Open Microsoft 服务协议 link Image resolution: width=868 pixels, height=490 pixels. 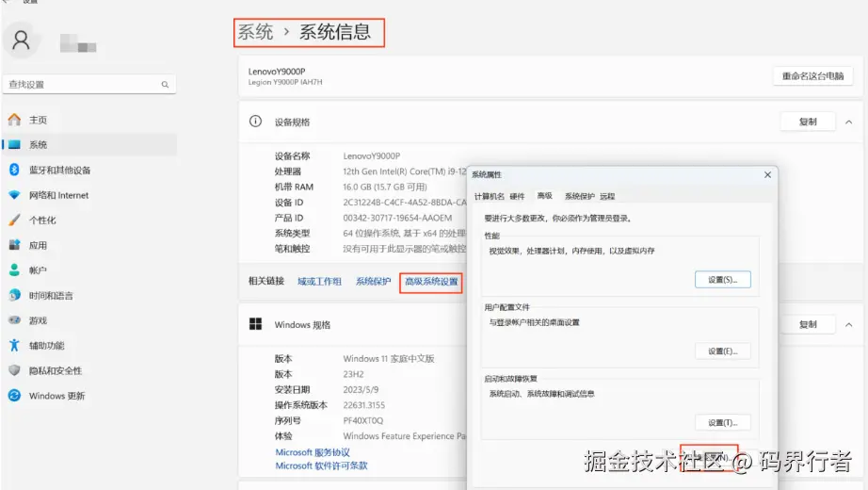click(x=313, y=452)
